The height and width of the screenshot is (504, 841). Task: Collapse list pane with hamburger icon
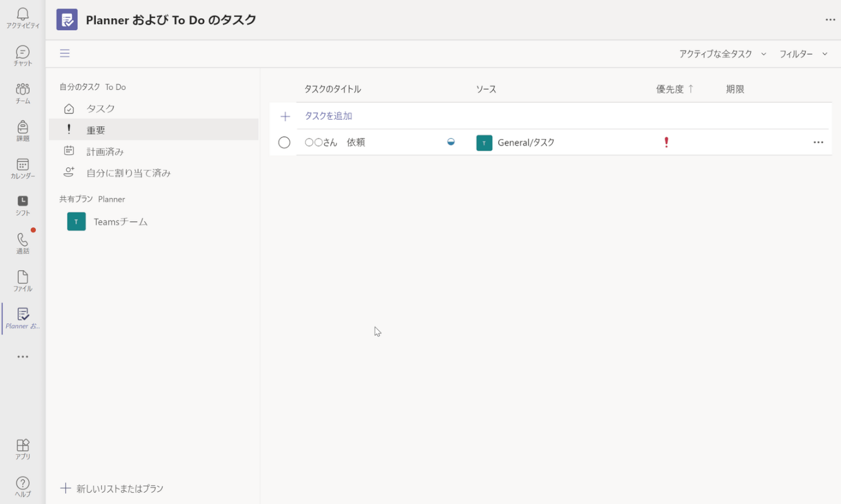coord(65,53)
